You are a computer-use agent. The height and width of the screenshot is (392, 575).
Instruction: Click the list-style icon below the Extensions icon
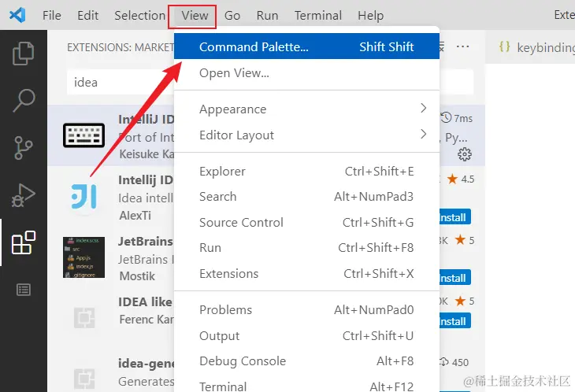[x=24, y=290]
